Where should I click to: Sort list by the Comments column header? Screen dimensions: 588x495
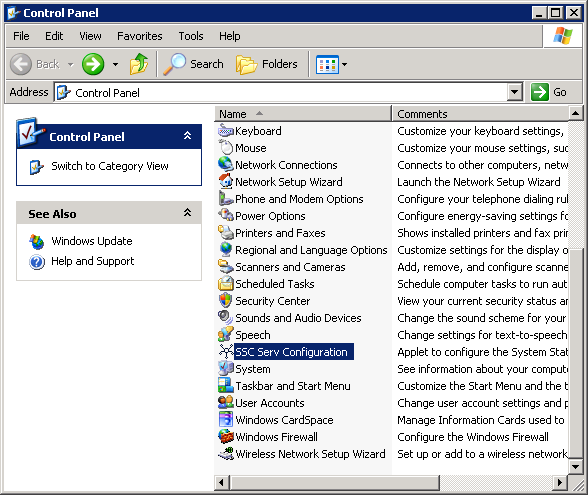point(480,114)
